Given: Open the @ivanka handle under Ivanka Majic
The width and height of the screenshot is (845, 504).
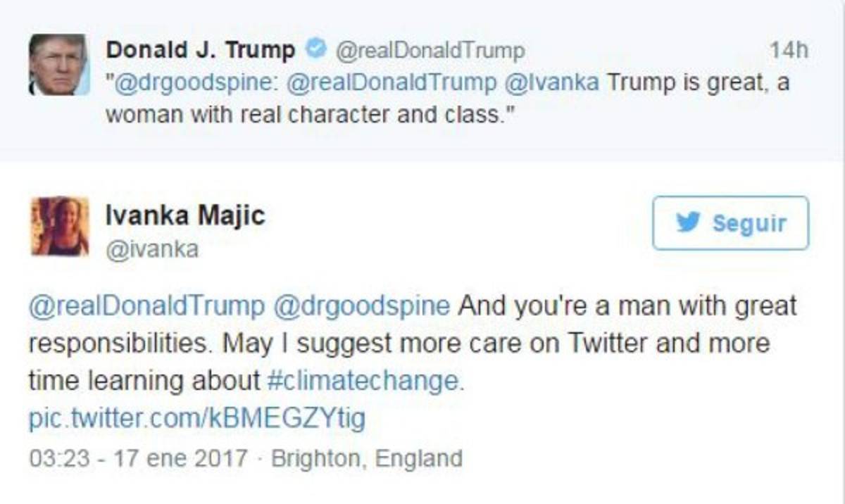Looking at the screenshot, I should (151, 248).
